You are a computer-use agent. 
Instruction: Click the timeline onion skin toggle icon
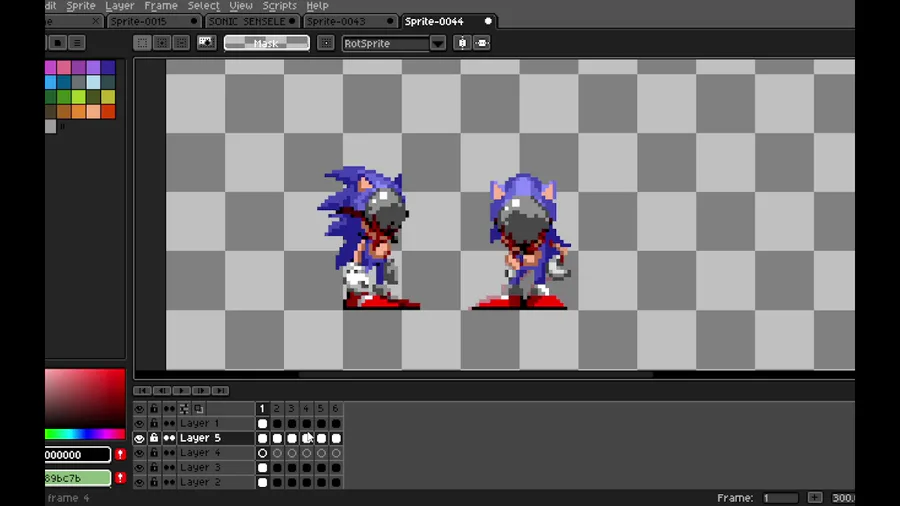point(199,408)
